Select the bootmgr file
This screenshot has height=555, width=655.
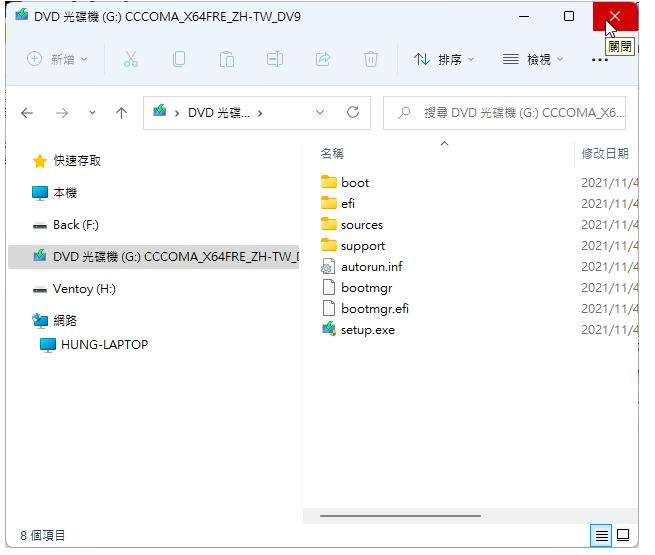coord(366,288)
